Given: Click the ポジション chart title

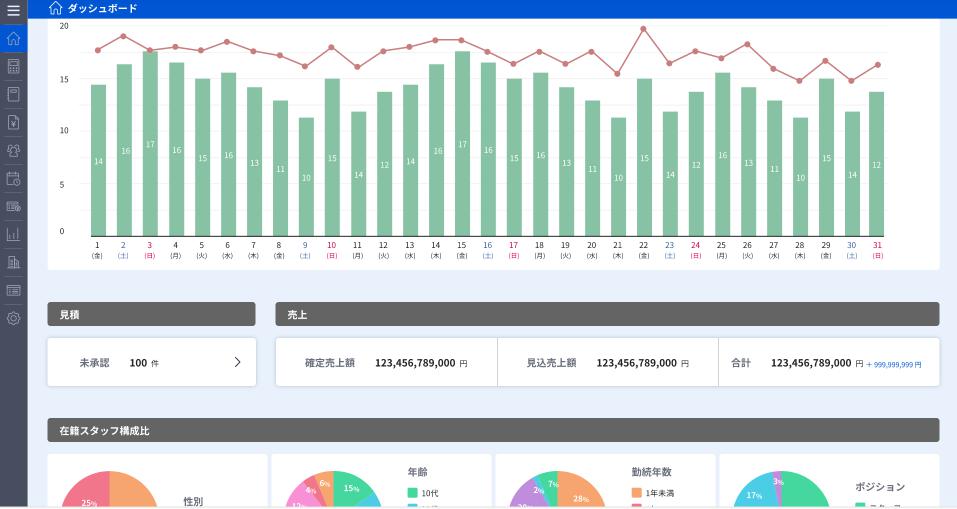Looking at the screenshot, I should (x=880, y=486).
